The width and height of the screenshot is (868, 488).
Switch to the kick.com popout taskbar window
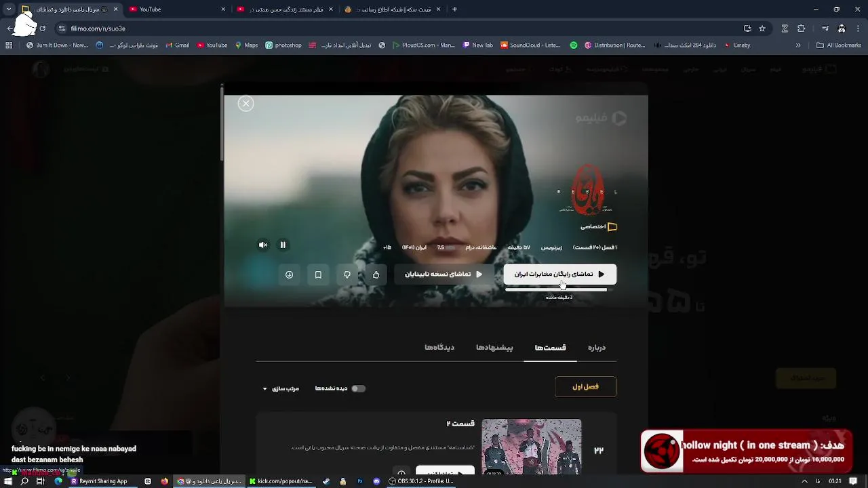pyautogui.click(x=281, y=481)
